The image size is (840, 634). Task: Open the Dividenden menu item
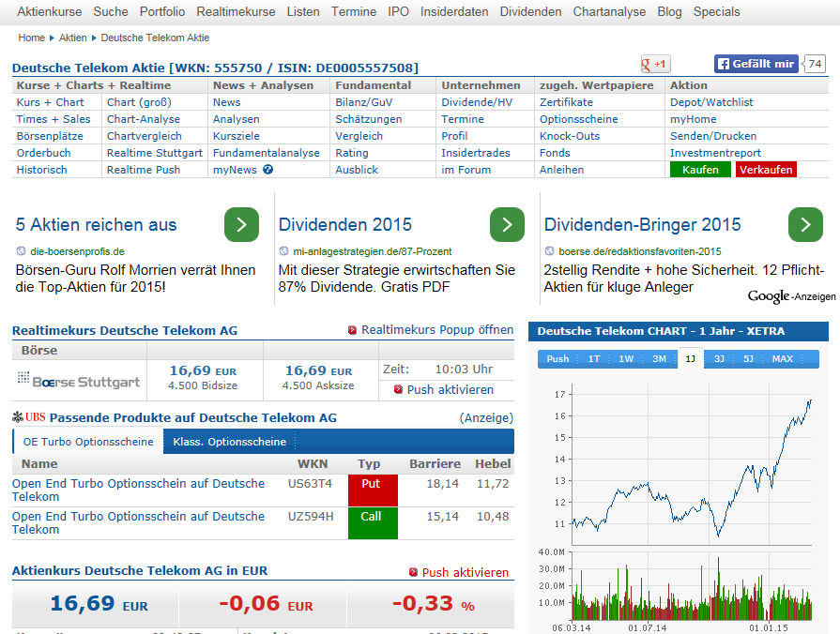(x=530, y=12)
